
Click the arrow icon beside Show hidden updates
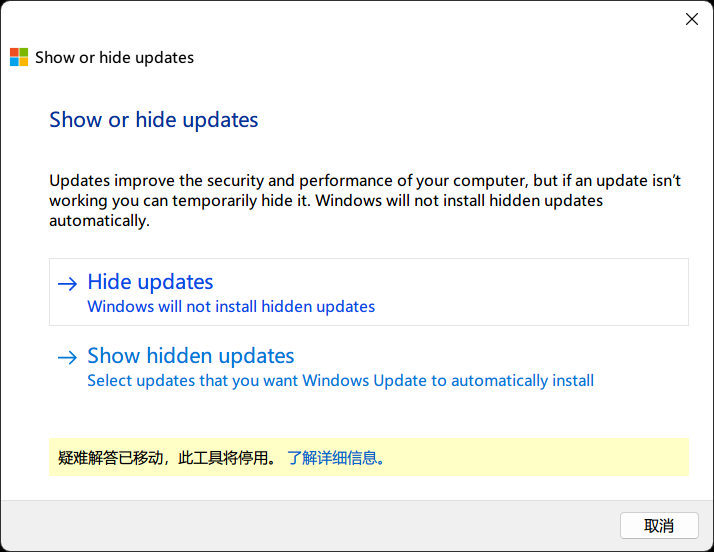[x=67, y=358]
